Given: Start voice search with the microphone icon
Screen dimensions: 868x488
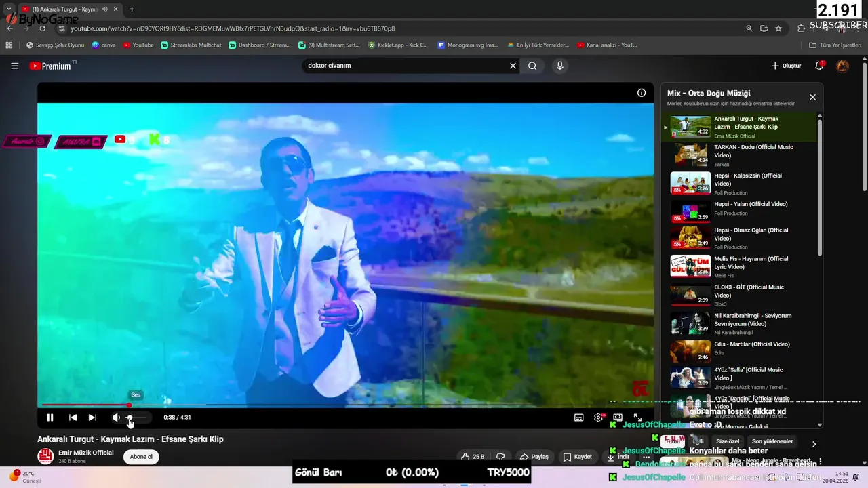Looking at the screenshot, I should pos(559,66).
